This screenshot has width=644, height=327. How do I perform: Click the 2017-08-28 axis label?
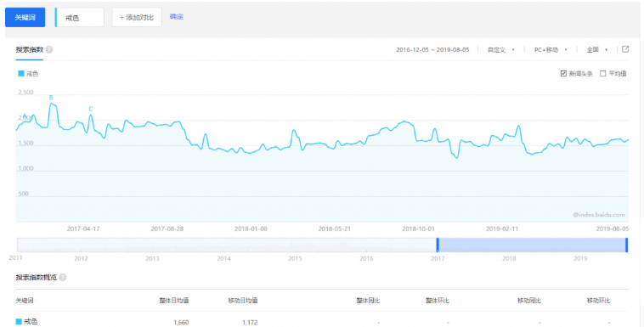pos(167,228)
